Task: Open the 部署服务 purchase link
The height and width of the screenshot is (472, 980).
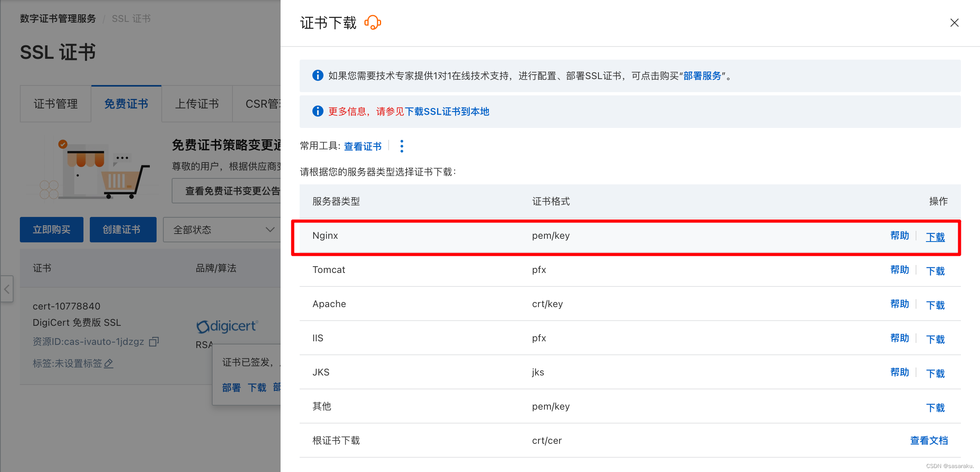Action: coord(702,76)
